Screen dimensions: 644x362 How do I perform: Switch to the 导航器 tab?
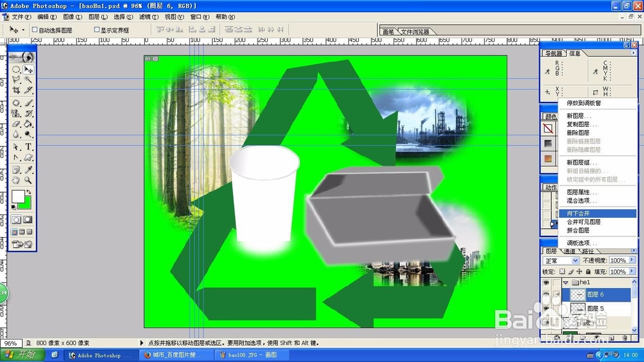[554, 53]
